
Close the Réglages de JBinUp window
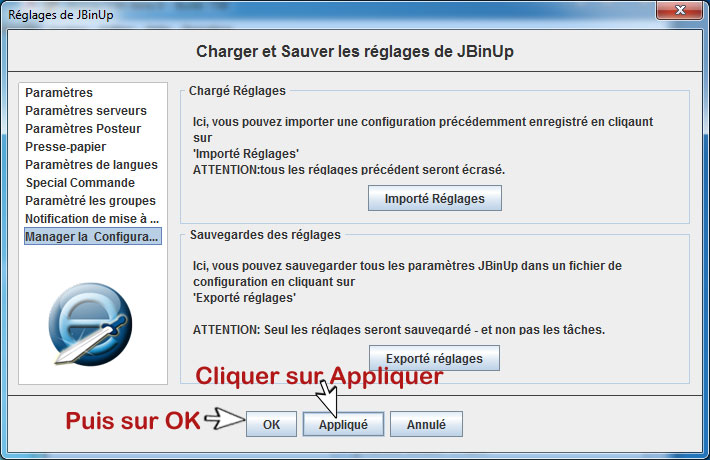[x=680, y=10]
